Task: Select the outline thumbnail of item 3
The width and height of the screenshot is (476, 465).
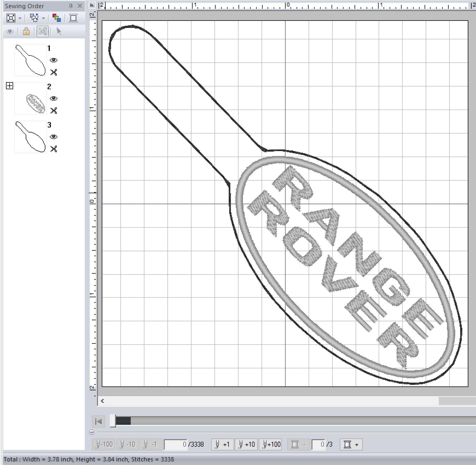Action: (x=30, y=137)
